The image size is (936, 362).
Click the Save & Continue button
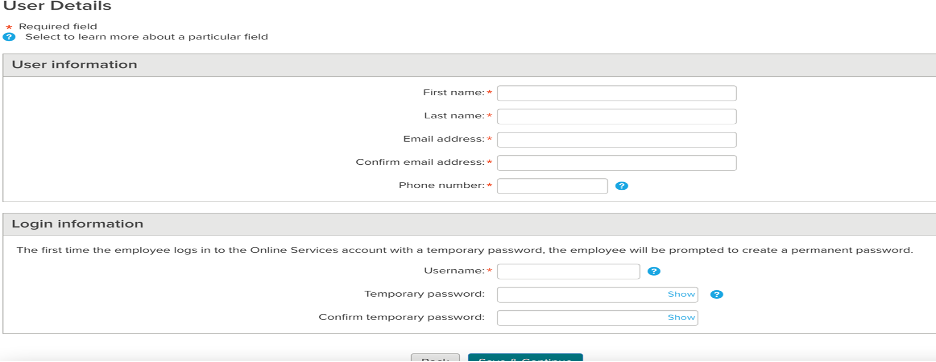pyautogui.click(x=525, y=358)
